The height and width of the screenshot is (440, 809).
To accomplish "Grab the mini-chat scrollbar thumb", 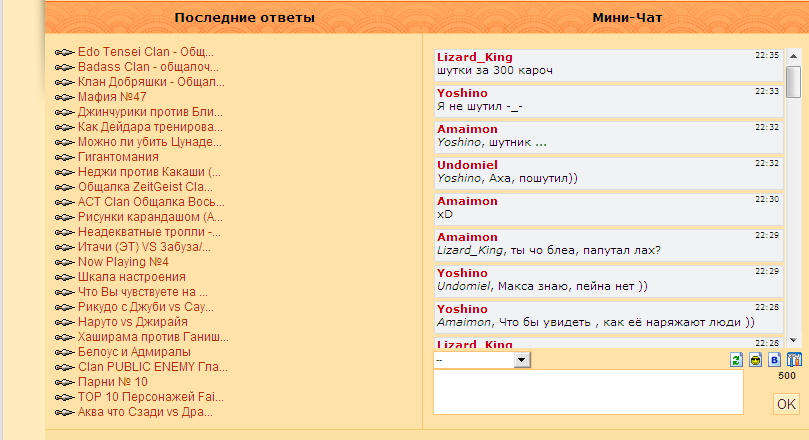I will pos(794,82).
